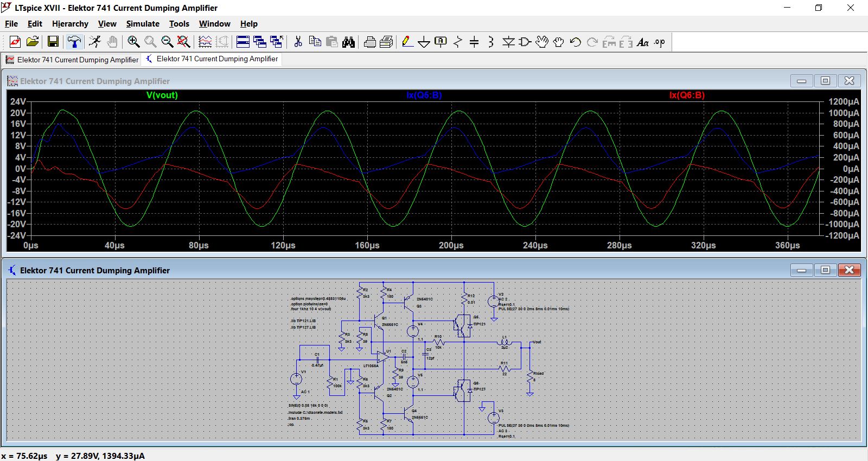Screen dimensions: 868x461
Task: Open the Edit menu
Action: (35, 24)
